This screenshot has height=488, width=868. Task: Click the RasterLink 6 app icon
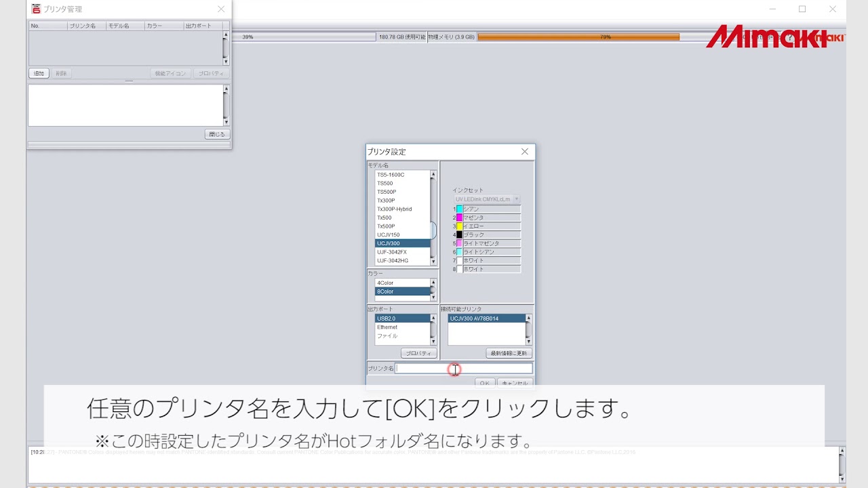36,9
